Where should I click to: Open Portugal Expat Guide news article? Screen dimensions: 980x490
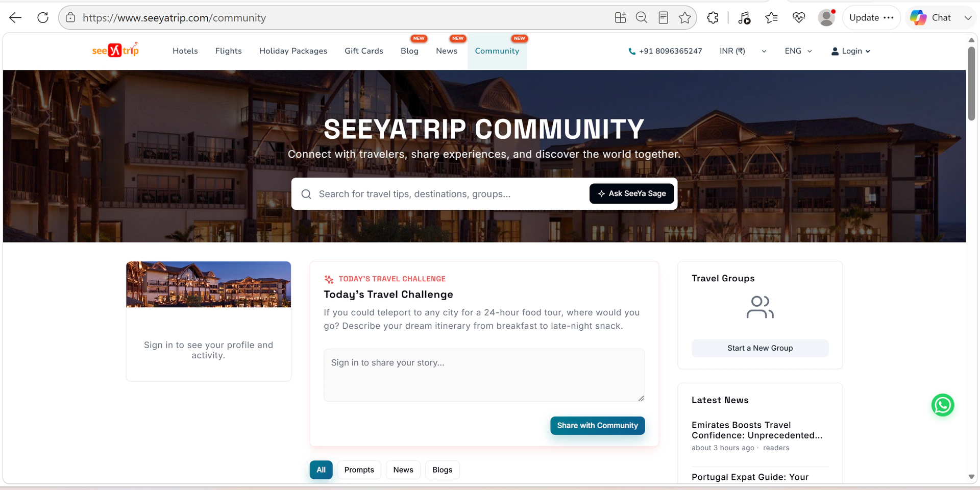(750, 477)
